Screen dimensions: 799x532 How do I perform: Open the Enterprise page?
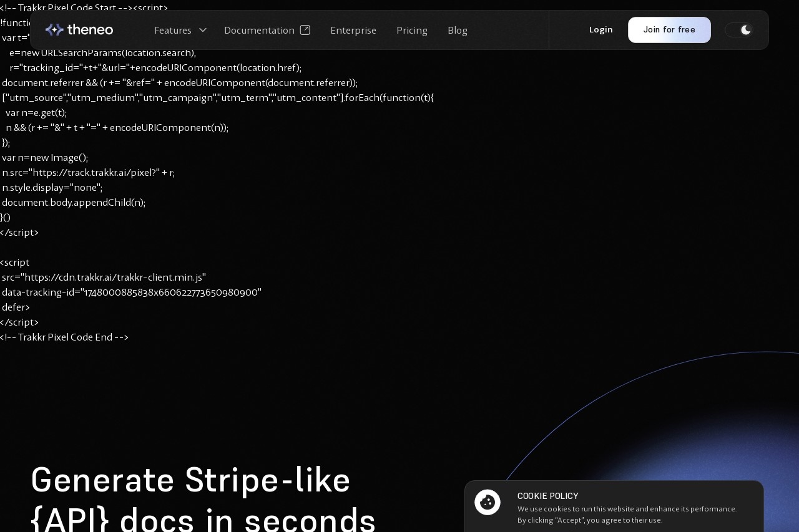tap(353, 30)
